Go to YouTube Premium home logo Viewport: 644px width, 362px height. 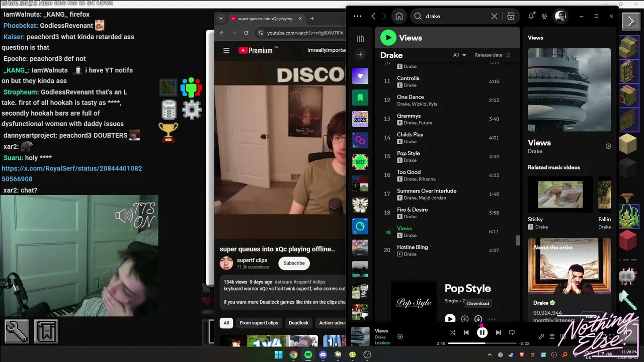[x=256, y=50]
